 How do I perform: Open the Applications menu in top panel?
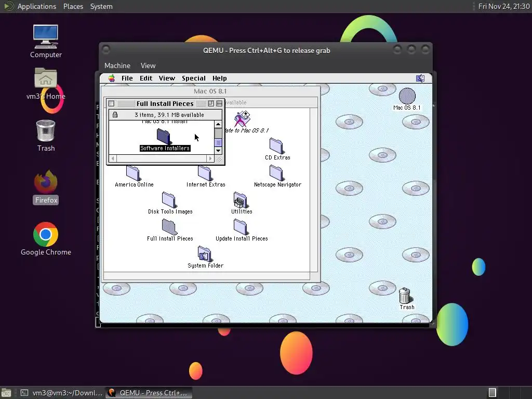pyautogui.click(x=37, y=6)
